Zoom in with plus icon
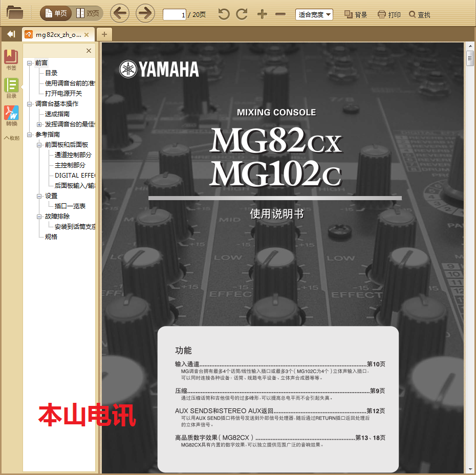 click(262, 14)
